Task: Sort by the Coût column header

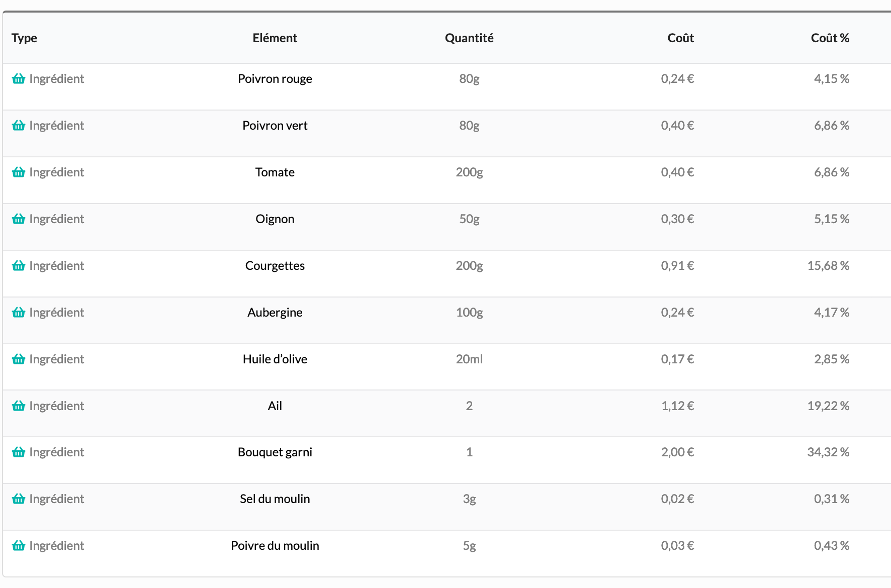Action: click(680, 38)
